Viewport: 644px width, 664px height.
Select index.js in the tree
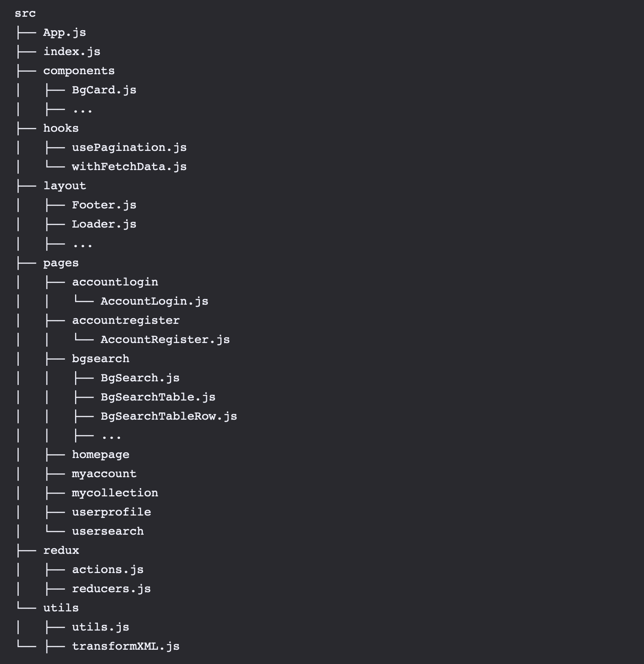[72, 52]
